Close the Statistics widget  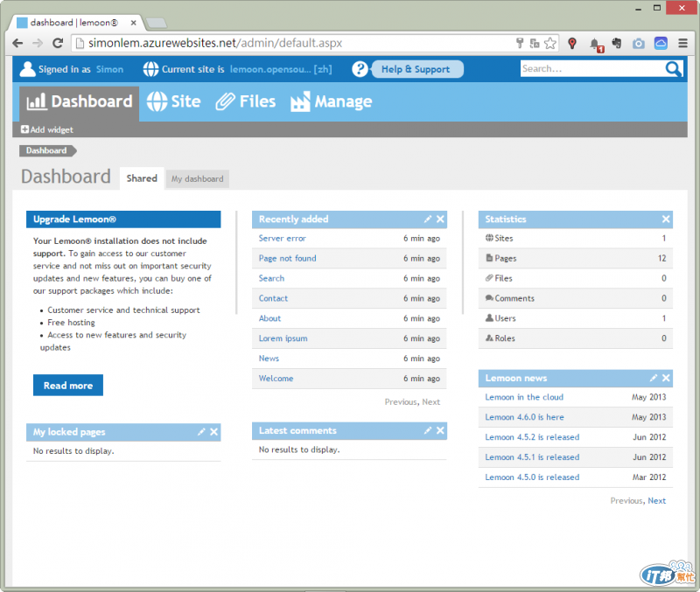(x=666, y=219)
